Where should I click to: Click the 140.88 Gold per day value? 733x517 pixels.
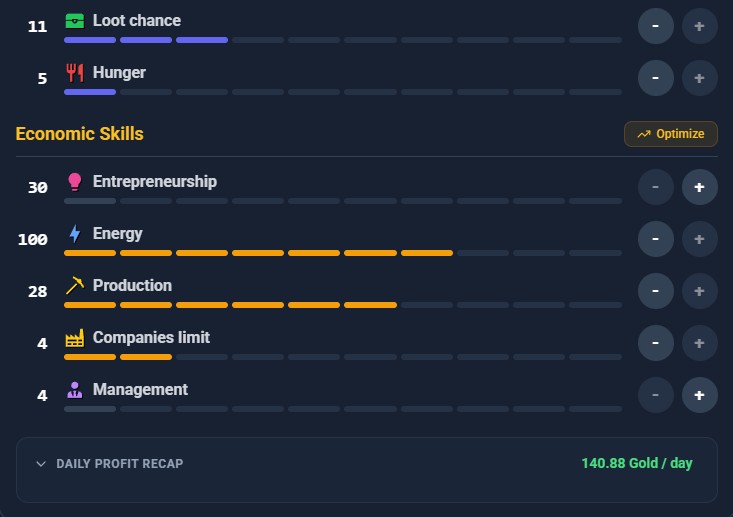637,463
